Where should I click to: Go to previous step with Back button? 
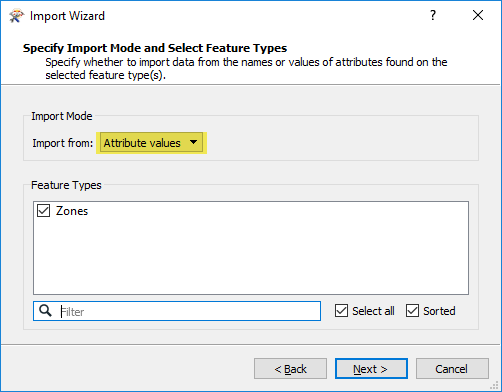[x=290, y=369]
